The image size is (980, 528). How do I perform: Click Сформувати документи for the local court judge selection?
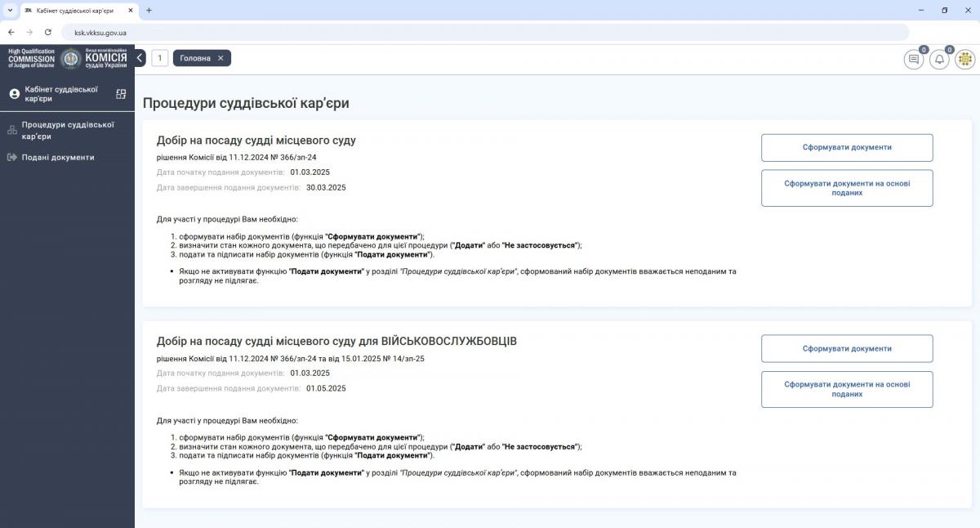click(847, 148)
